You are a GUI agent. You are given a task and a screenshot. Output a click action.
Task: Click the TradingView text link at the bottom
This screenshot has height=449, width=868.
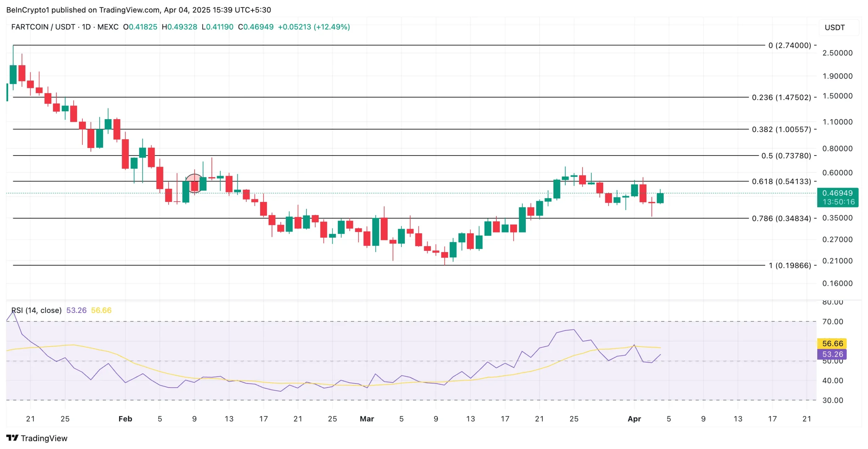(x=44, y=438)
